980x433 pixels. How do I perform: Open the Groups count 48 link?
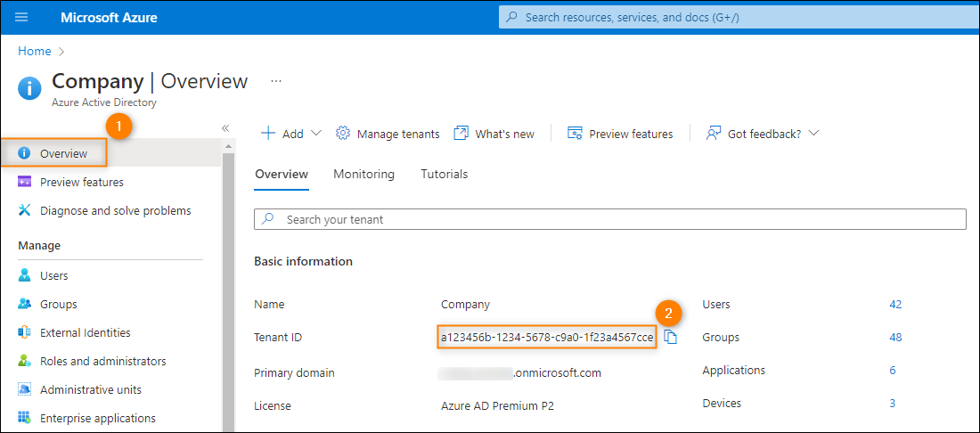895,338
